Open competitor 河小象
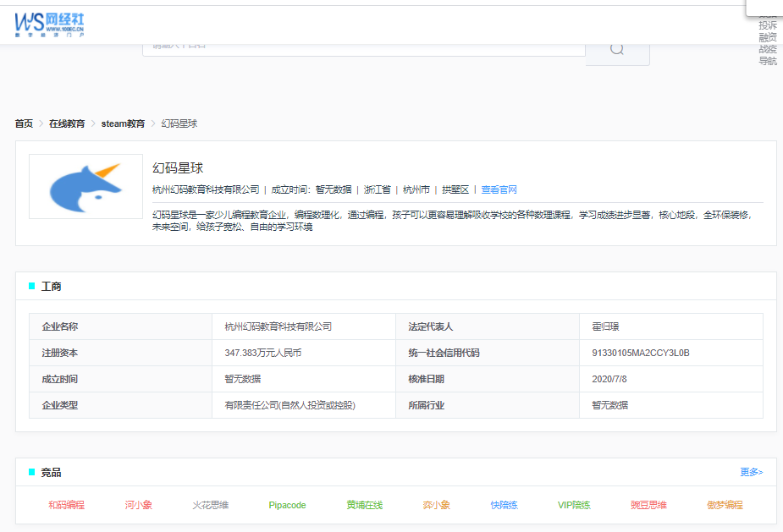Screen dimensions: 783x532 tap(138, 505)
